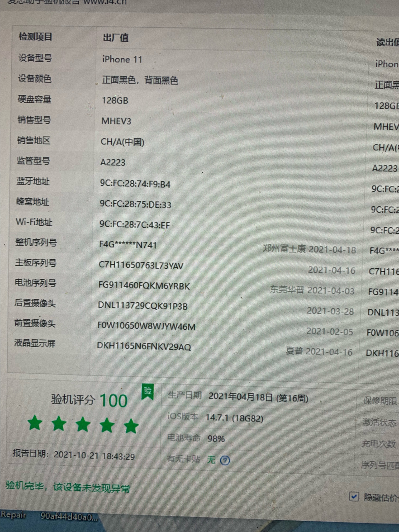This screenshot has width=399, height=532.
Task: Click the 保修期限 label
Action: coord(380,401)
